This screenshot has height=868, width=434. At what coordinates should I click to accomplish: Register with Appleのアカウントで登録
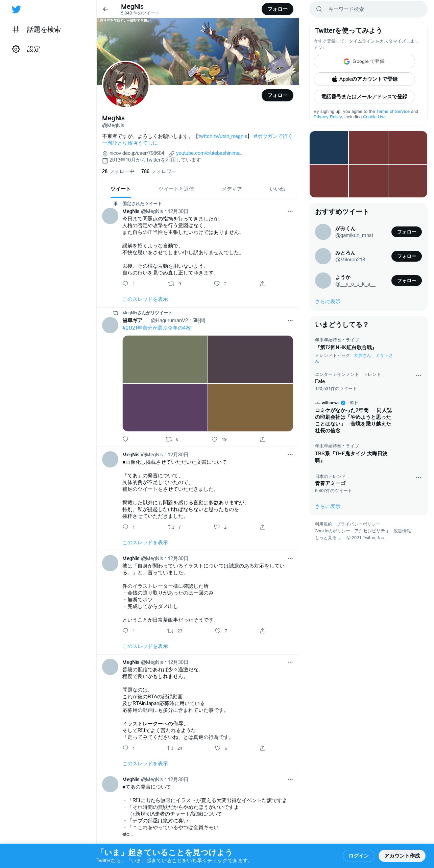click(364, 79)
